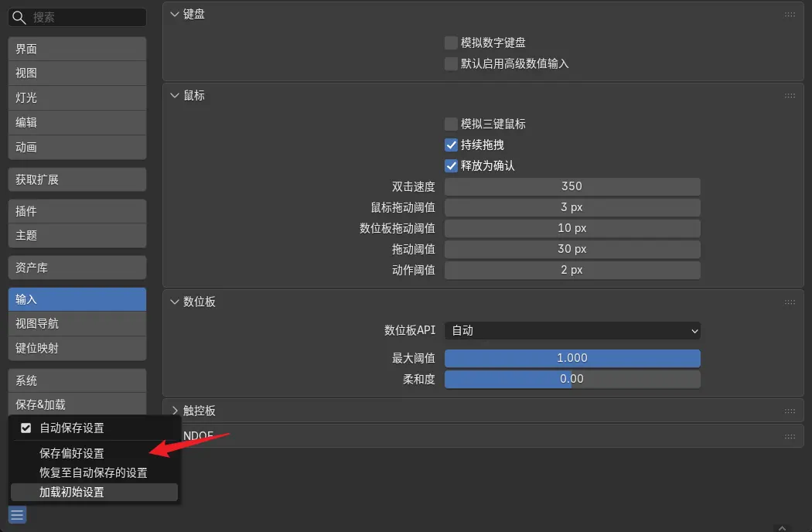
Task: Expand the 触控板 section
Action: [x=175, y=411]
